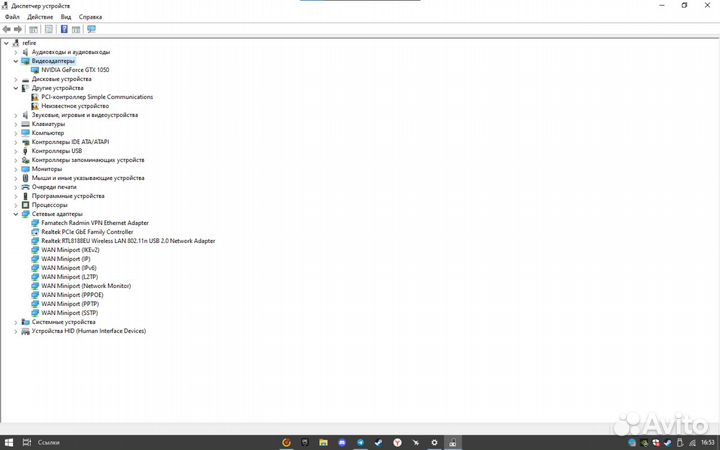Click the Back arrow in the toolbar
Viewport: 720px width, 450px height.
[7, 29]
